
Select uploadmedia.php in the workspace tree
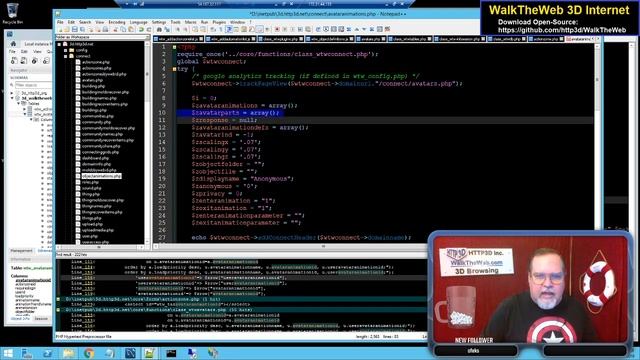point(98,230)
